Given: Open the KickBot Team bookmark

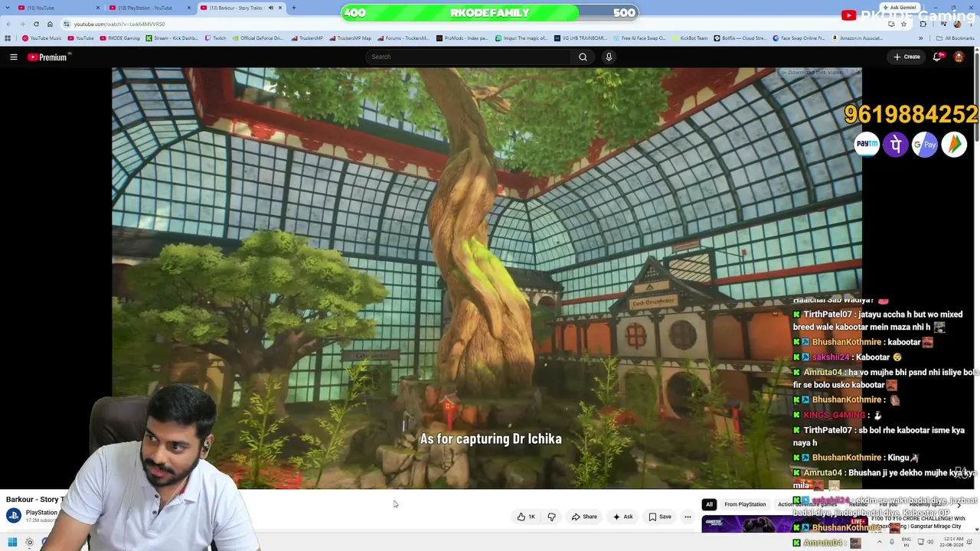Looking at the screenshot, I should 691,38.
